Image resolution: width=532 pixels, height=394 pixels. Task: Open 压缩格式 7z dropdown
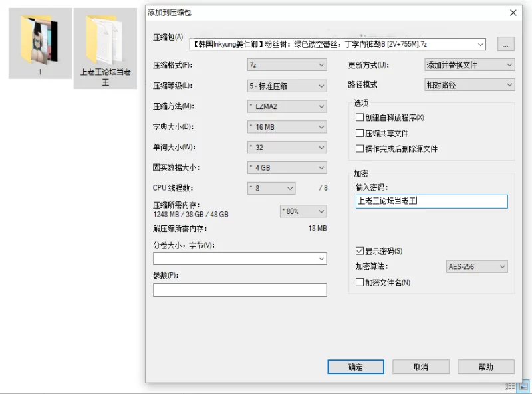pyautogui.click(x=287, y=65)
